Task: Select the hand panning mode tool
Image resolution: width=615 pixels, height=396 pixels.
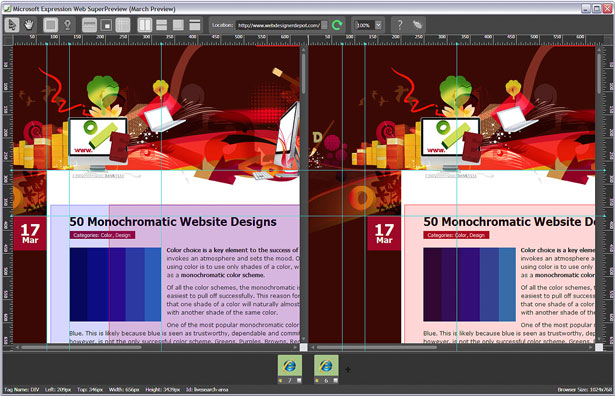Action: [29, 25]
